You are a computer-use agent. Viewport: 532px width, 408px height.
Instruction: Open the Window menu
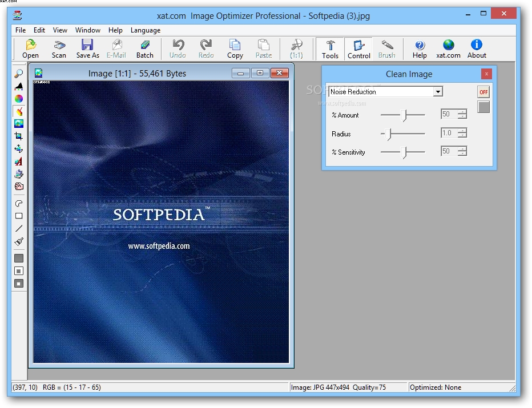tap(88, 30)
